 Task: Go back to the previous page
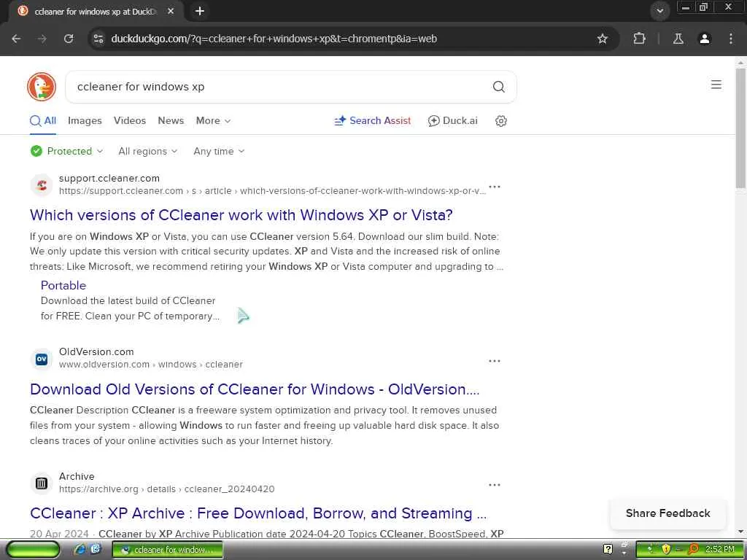pyautogui.click(x=16, y=39)
